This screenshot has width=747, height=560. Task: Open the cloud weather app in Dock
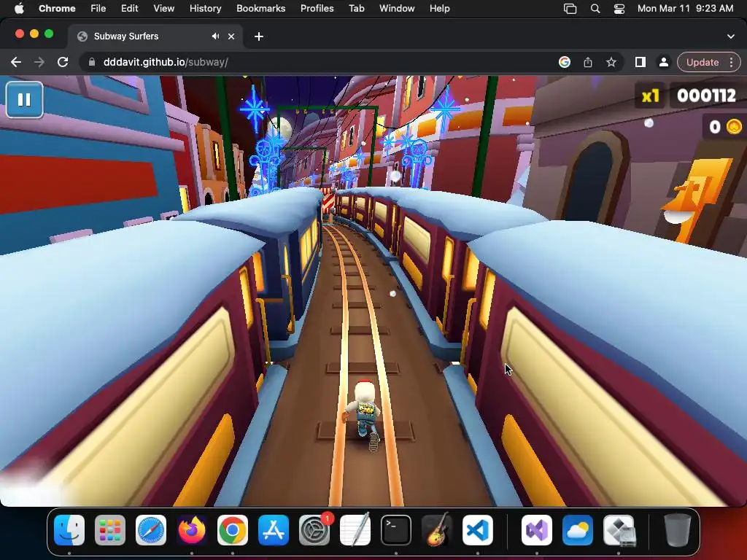(x=578, y=530)
